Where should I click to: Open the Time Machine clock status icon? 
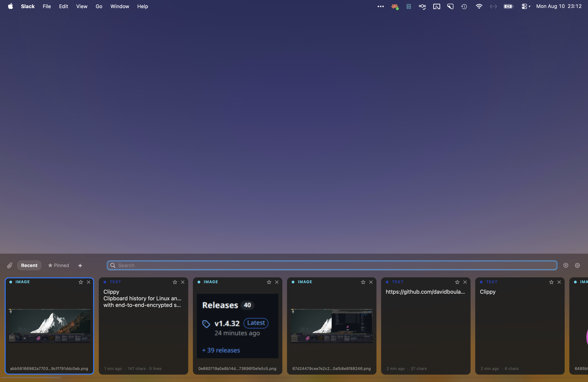click(x=464, y=6)
